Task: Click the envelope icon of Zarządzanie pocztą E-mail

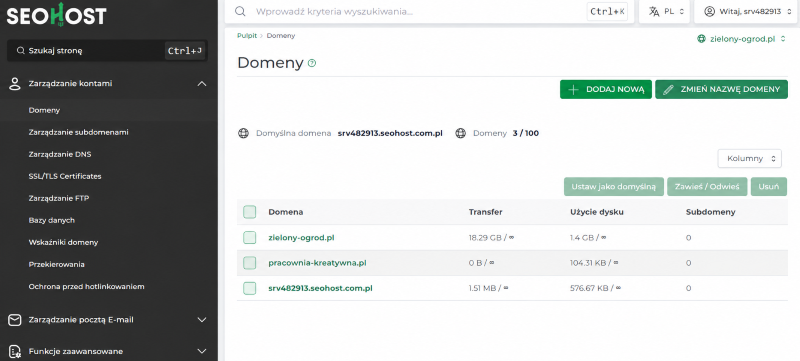Action: click(15, 320)
